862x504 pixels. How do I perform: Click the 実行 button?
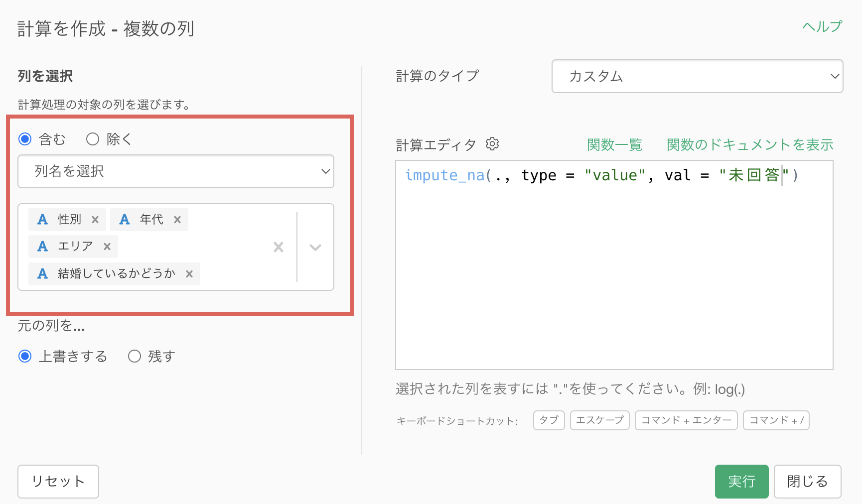point(741,481)
